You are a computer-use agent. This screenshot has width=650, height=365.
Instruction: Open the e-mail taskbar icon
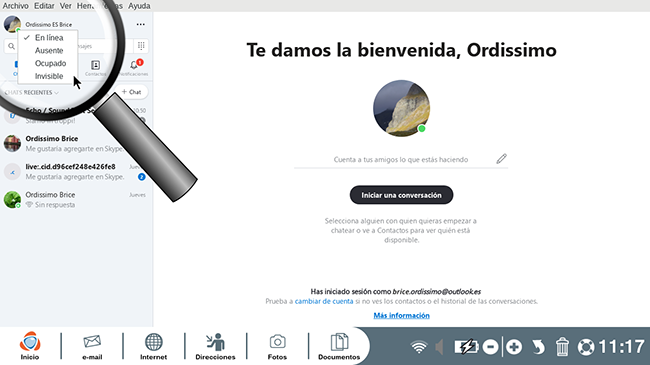92,347
